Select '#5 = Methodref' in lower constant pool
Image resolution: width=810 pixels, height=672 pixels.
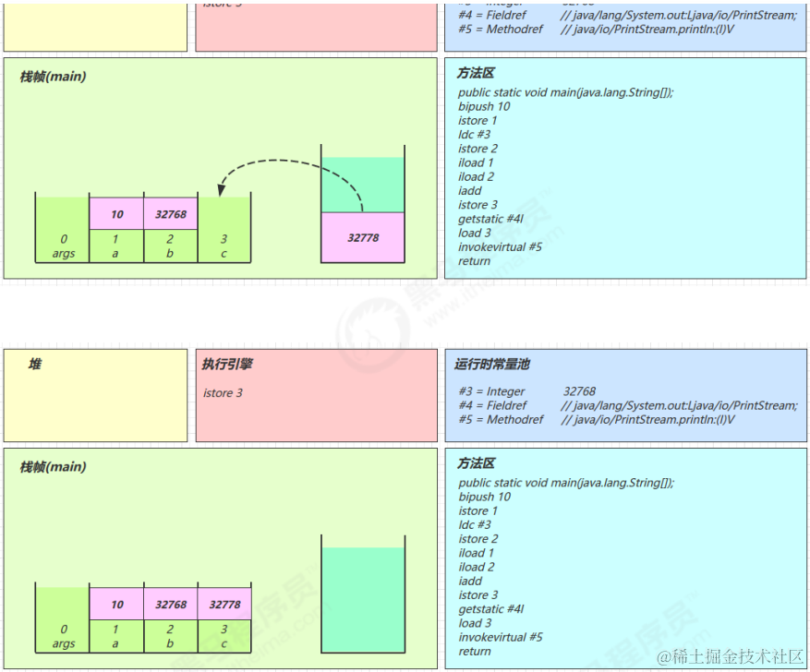pos(501,419)
